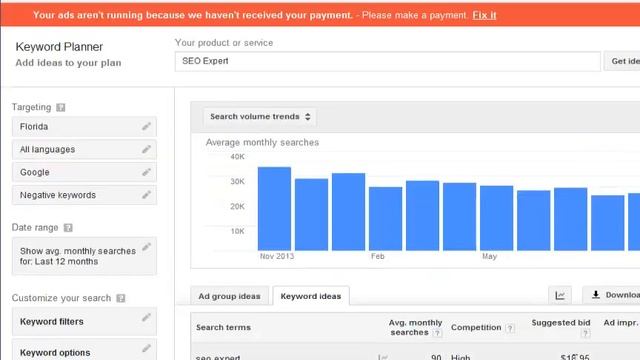Click the Keyword filters pencil icon
The width and height of the screenshot is (640, 360).
click(146, 318)
